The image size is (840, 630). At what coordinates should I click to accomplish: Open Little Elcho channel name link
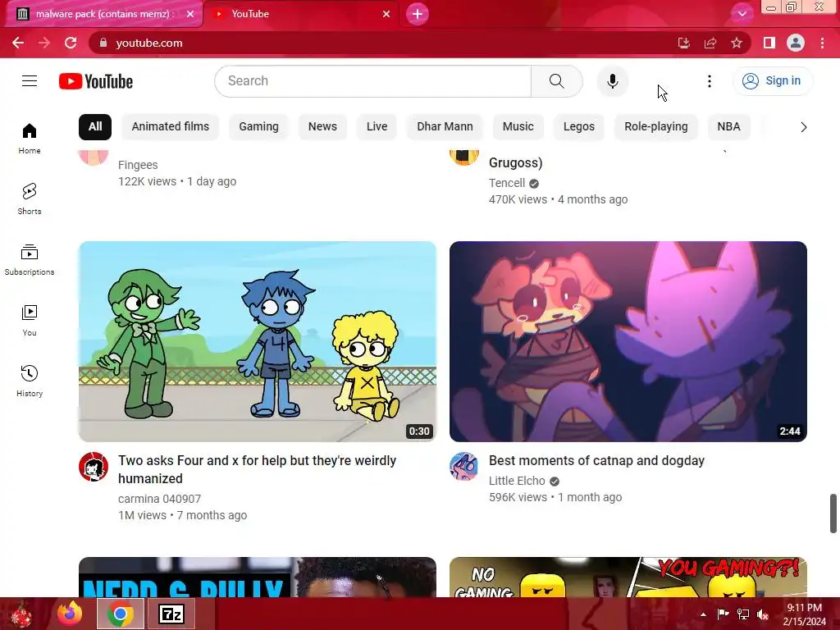tap(517, 481)
